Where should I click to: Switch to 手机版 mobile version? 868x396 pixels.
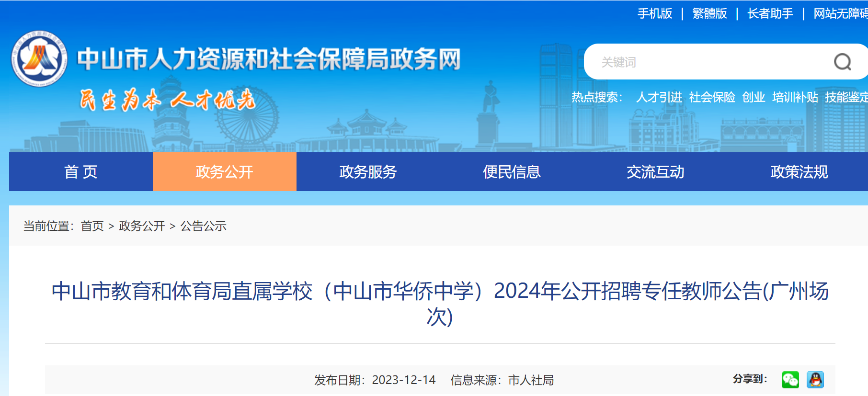(655, 13)
